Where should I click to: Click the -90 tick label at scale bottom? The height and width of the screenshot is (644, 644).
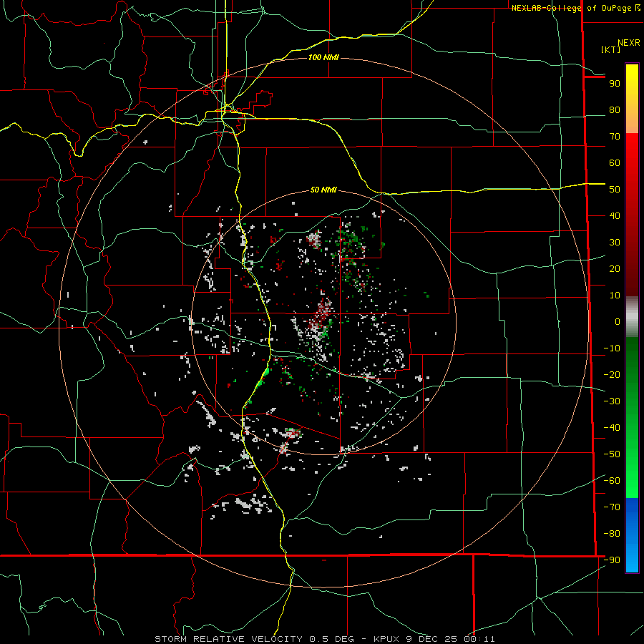612,560
